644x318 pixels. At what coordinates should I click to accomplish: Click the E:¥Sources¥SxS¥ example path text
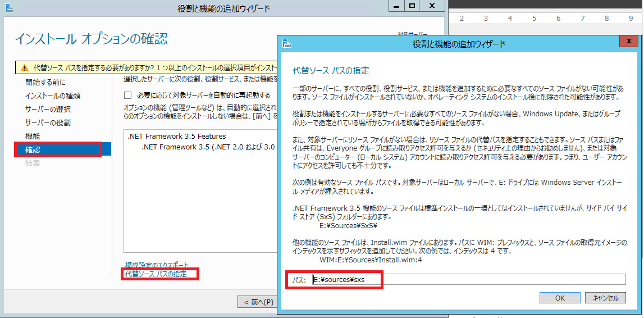click(348, 225)
